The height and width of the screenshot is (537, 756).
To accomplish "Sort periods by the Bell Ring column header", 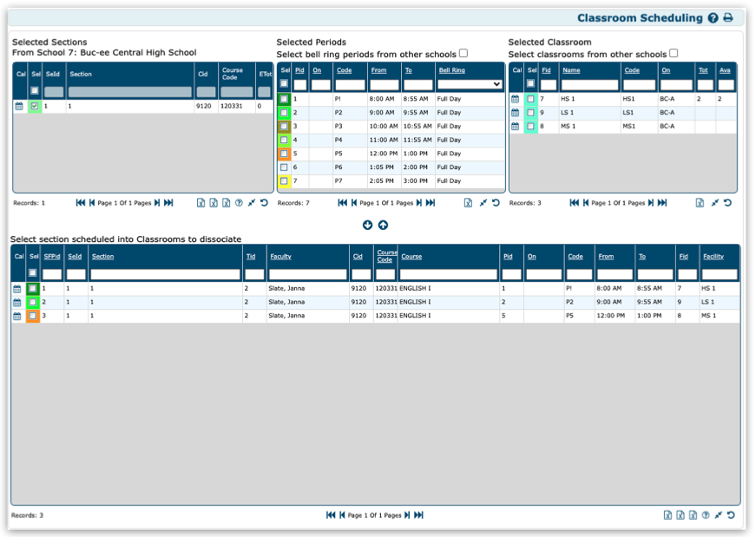I will (x=451, y=70).
